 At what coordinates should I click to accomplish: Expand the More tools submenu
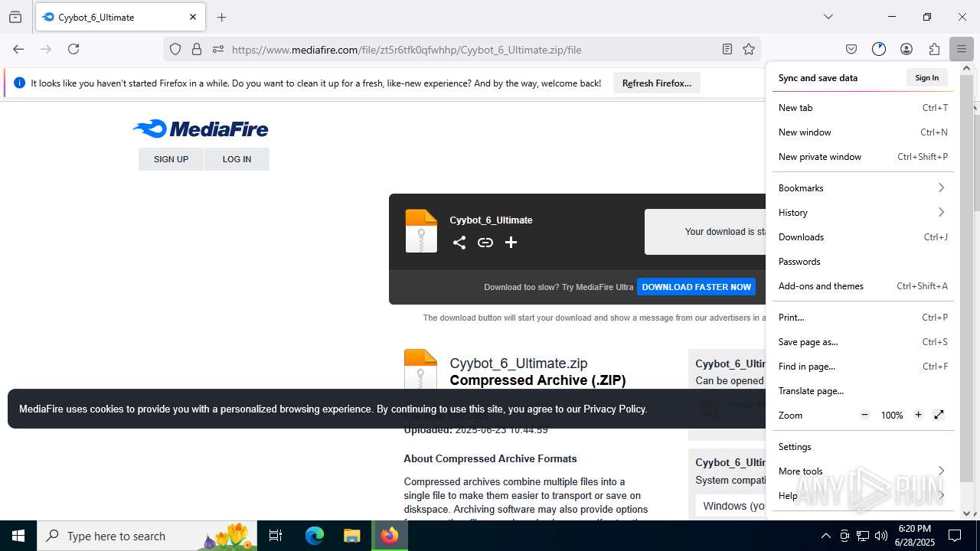coord(862,471)
